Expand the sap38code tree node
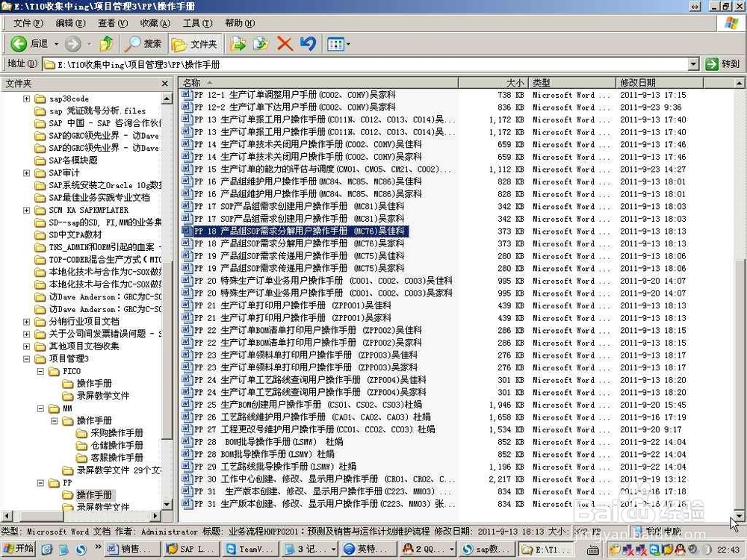The height and width of the screenshot is (560, 747). [x=27, y=99]
